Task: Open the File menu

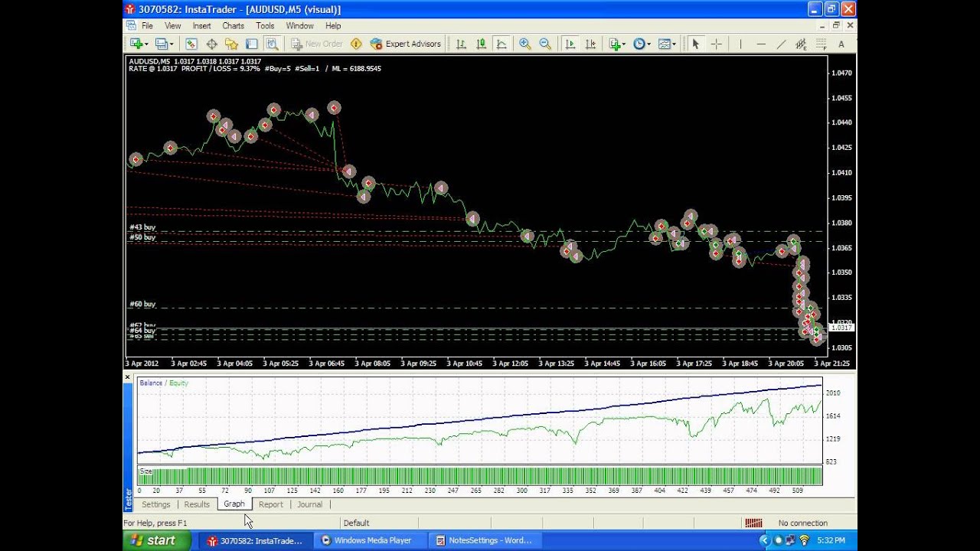Action: pyautogui.click(x=147, y=25)
